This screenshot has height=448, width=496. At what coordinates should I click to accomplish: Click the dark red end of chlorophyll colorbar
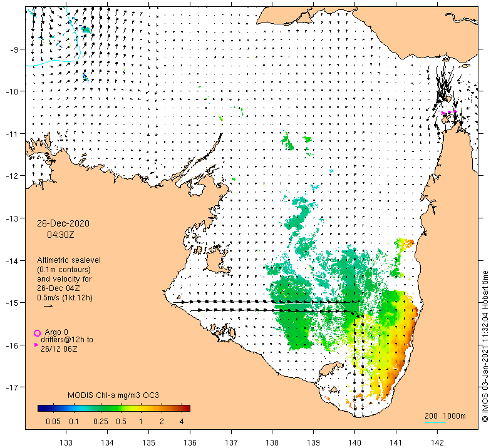click(x=187, y=408)
